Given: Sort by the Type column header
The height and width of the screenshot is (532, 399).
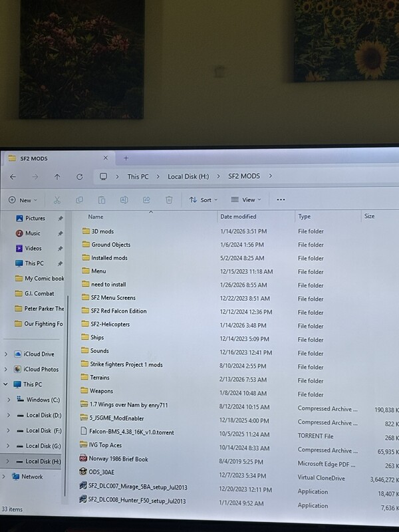Looking at the screenshot, I should pos(305,217).
